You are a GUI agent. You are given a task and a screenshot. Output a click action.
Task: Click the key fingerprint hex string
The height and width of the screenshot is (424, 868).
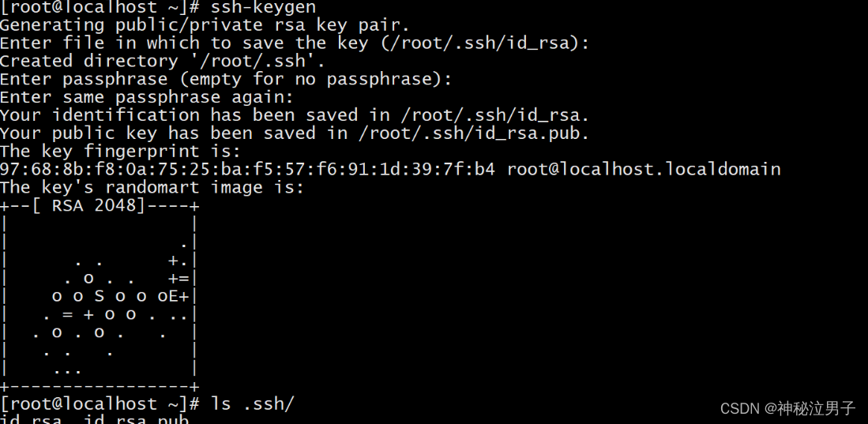247,169
